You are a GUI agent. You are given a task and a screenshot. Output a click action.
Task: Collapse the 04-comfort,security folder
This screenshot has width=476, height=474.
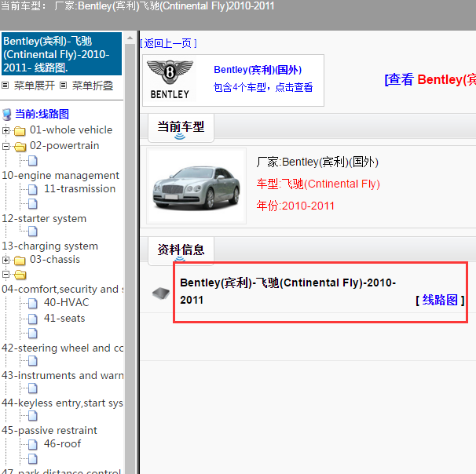pos(5,275)
